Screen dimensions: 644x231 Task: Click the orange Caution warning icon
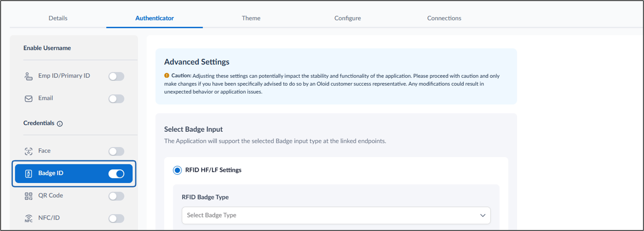(167, 75)
